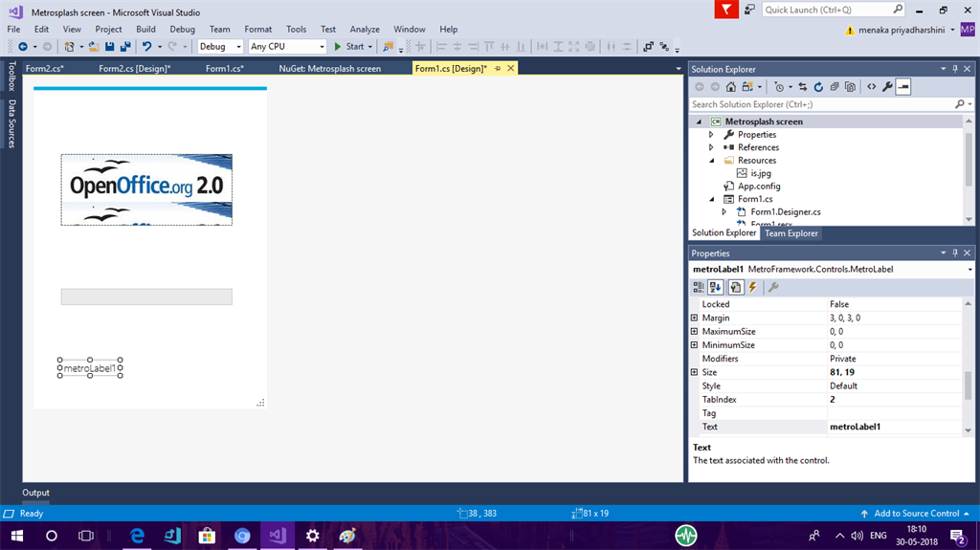Open the Toolbox side panel
Viewport: 980px width, 550px height.
pos(11,76)
